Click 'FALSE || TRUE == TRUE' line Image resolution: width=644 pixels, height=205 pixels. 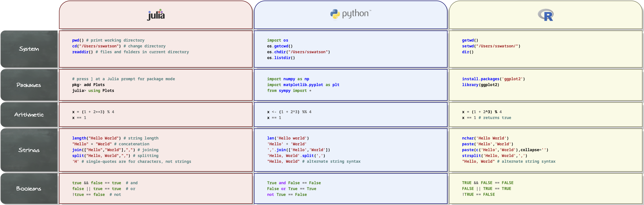coord(486,189)
